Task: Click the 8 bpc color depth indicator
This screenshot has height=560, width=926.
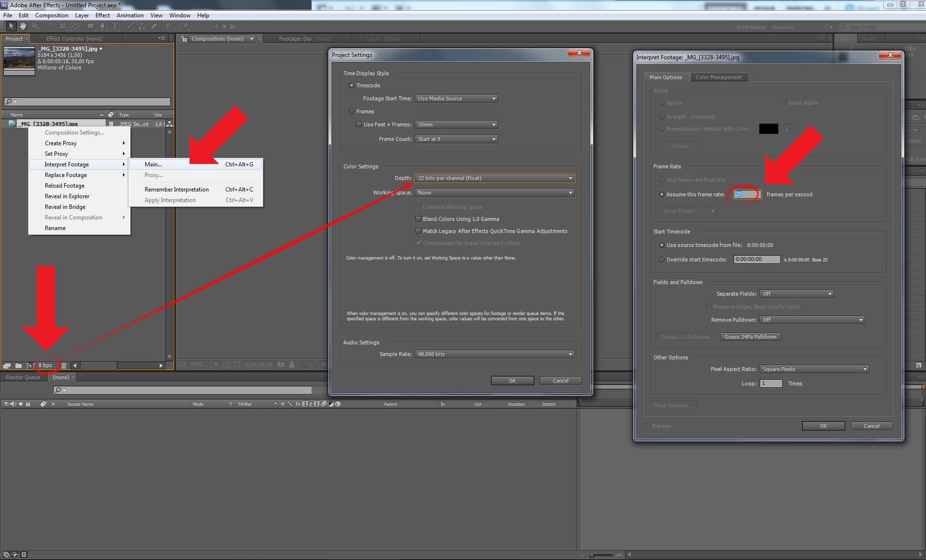Action: [x=45, y=366]
